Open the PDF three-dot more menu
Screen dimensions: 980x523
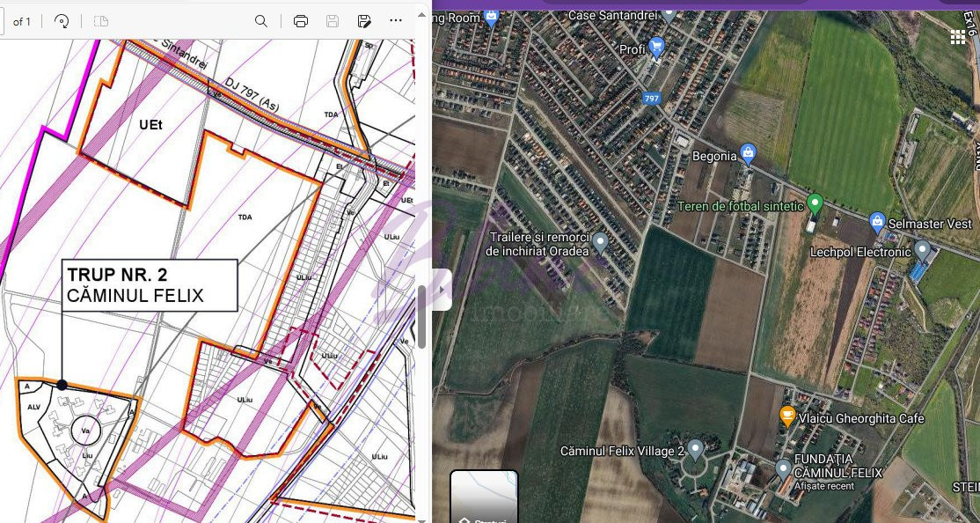pos(396,21)
